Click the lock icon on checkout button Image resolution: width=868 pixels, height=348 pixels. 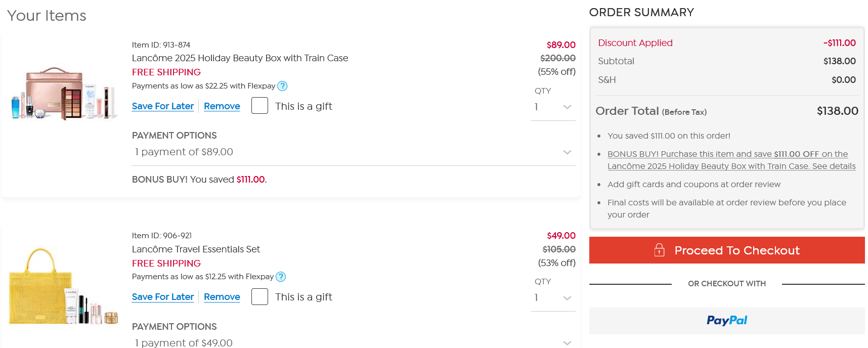click(660, 250)
